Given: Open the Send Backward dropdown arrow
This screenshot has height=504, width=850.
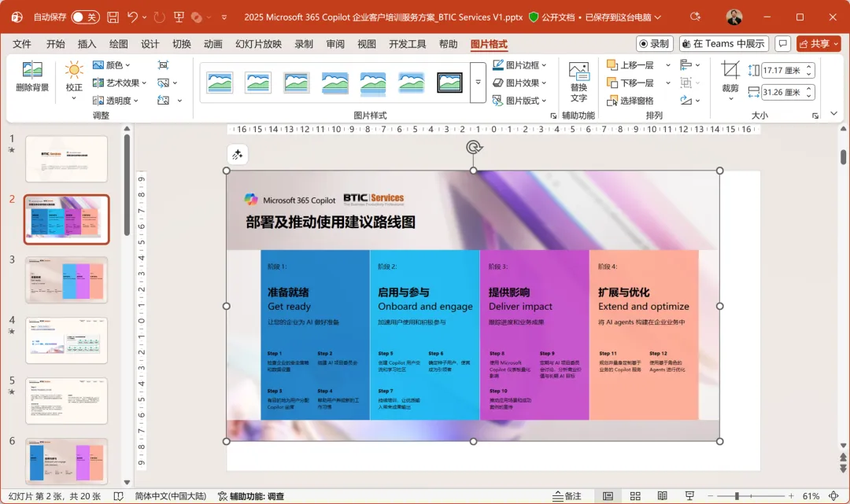Looking at the screenshot, I should point(668,83).
